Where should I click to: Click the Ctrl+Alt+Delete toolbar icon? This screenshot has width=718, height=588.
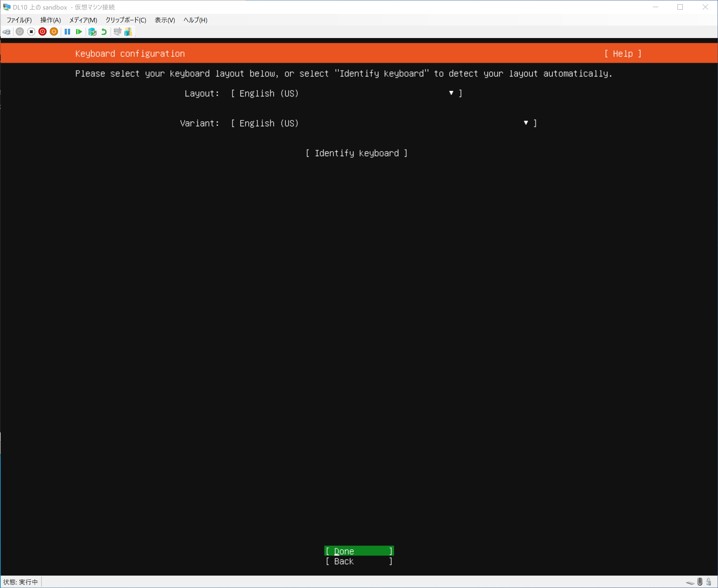(7, 32)
